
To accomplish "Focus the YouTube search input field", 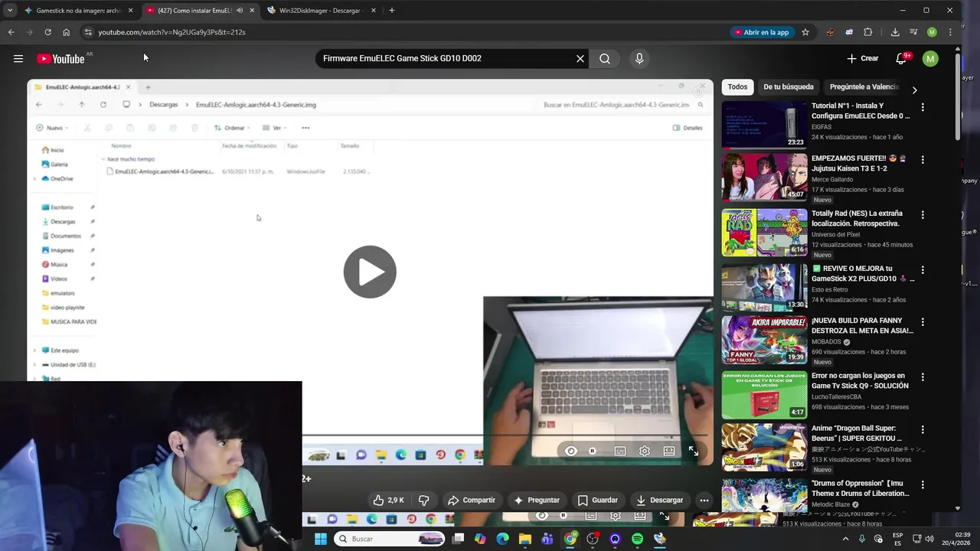I will click(x=444, y=58).
